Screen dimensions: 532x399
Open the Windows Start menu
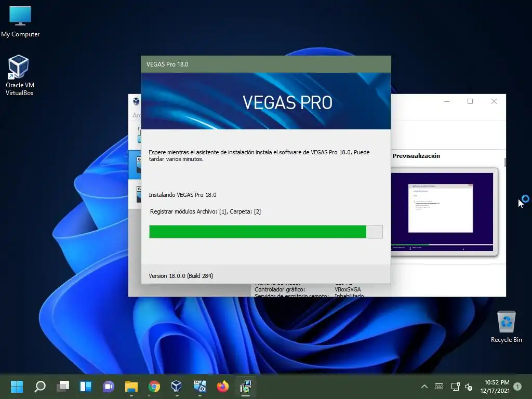pos(17,387)
